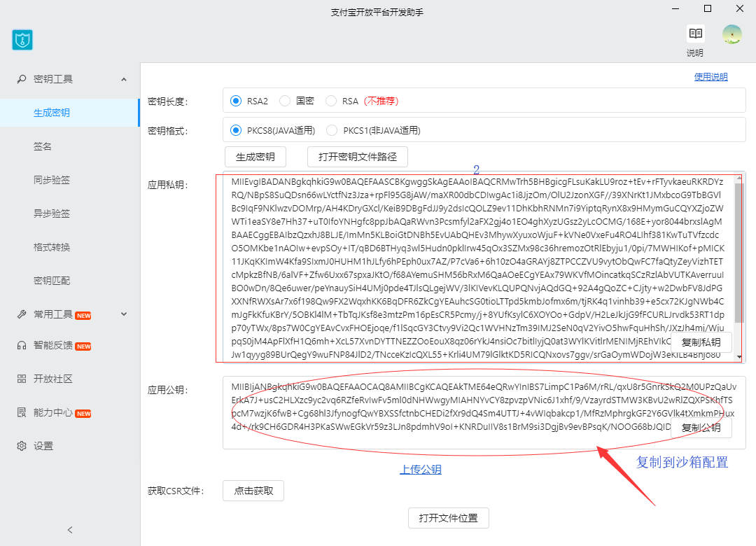
Task: Click the private key scrollbar down arrow
Action: (x=739, y=357)
